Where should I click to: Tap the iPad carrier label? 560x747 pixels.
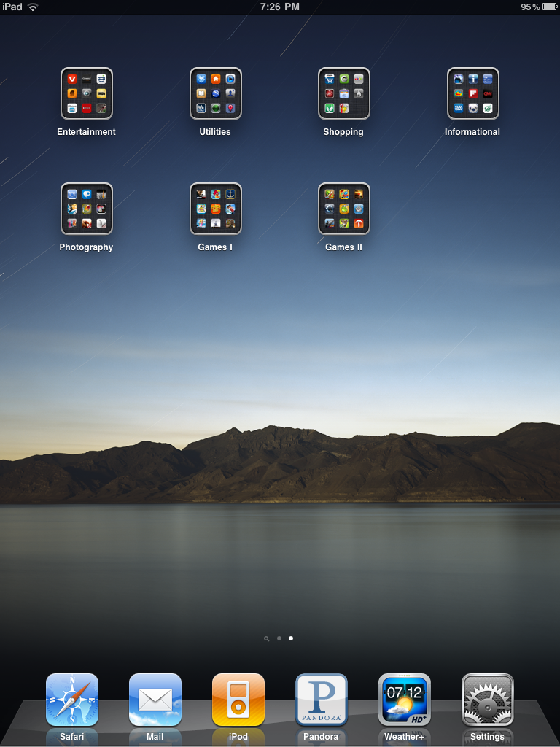tap(12, 7)
